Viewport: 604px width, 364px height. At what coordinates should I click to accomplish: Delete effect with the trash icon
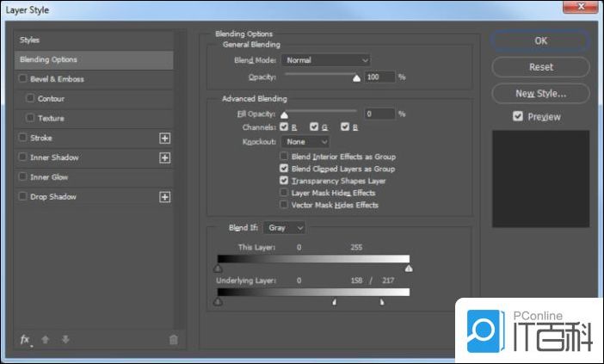click(x=174, y=339)
